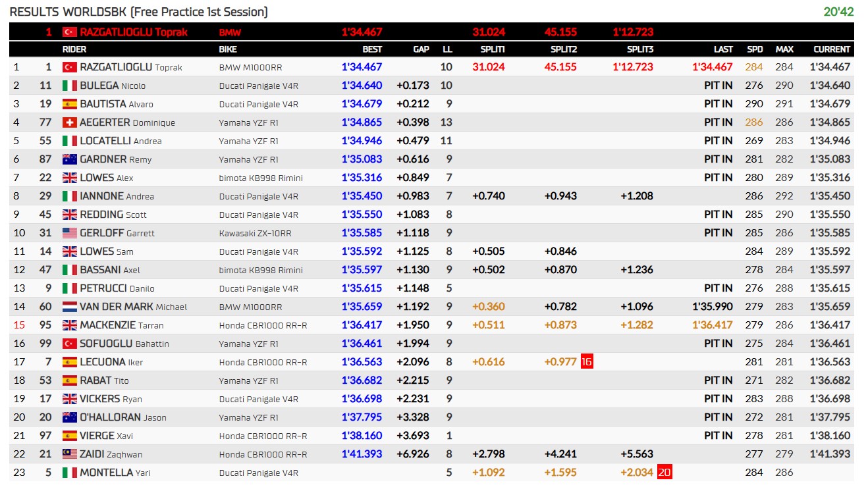Click bimota KB998 Rimini in BASSANI's row

pos(261,270)
